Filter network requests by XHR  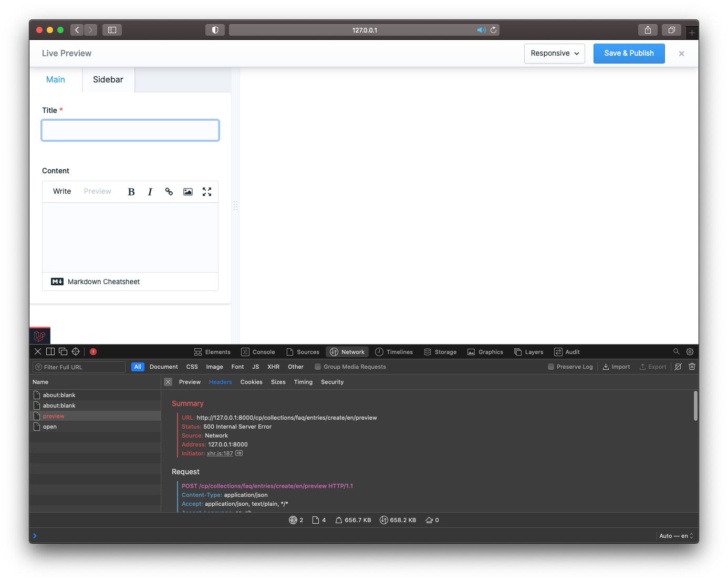click(273, 367)
